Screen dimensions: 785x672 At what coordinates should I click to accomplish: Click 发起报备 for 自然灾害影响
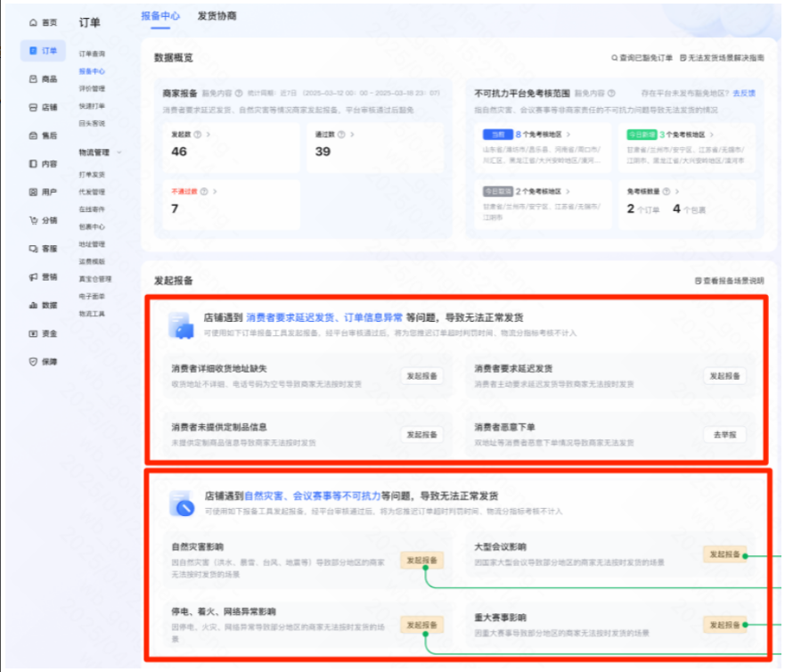click(x=422, y=561)
